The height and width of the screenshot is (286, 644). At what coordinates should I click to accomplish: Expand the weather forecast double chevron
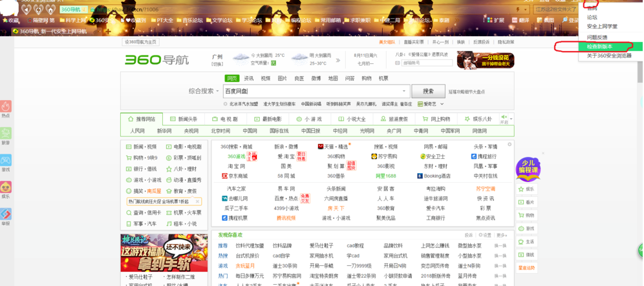point(338,60)
